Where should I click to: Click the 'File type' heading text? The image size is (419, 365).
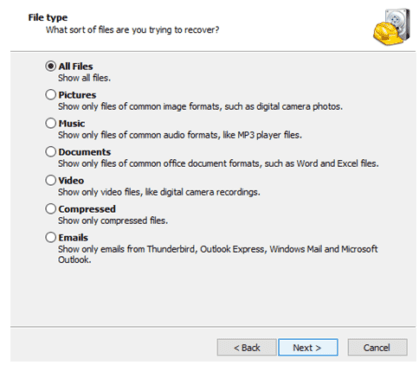(48, 17)
